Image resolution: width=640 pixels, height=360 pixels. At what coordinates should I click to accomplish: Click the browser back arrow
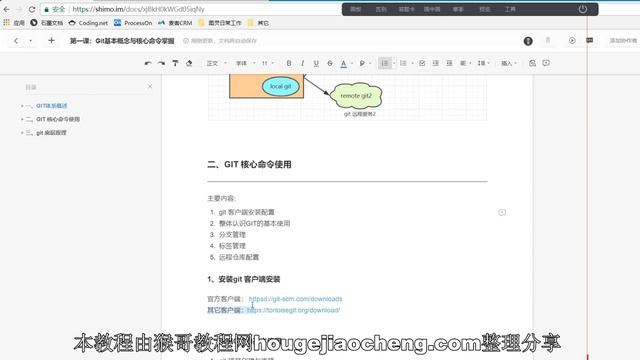[x=7, y=9]
